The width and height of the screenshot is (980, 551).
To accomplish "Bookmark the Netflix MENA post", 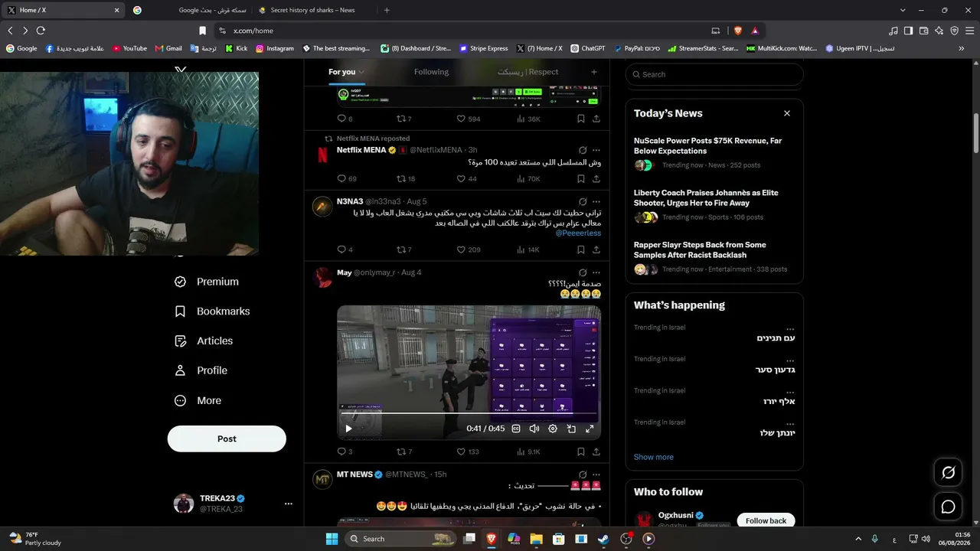I will tap(581, 179).
